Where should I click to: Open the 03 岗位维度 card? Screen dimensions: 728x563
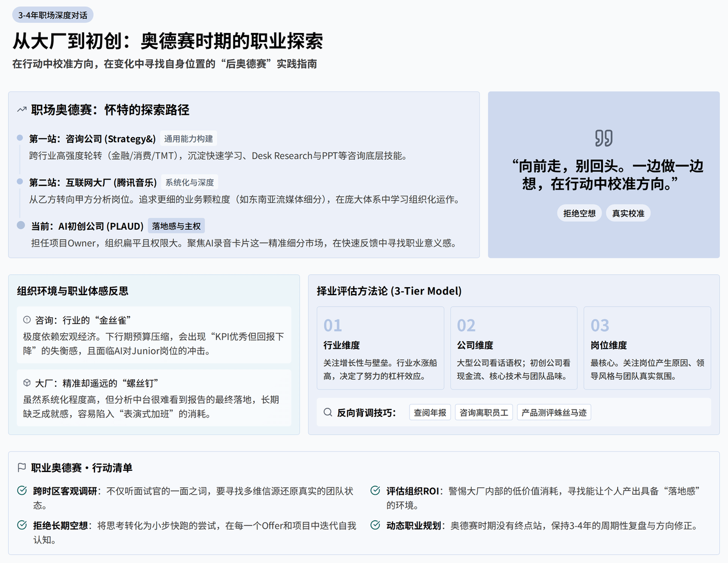pos(647,348)
